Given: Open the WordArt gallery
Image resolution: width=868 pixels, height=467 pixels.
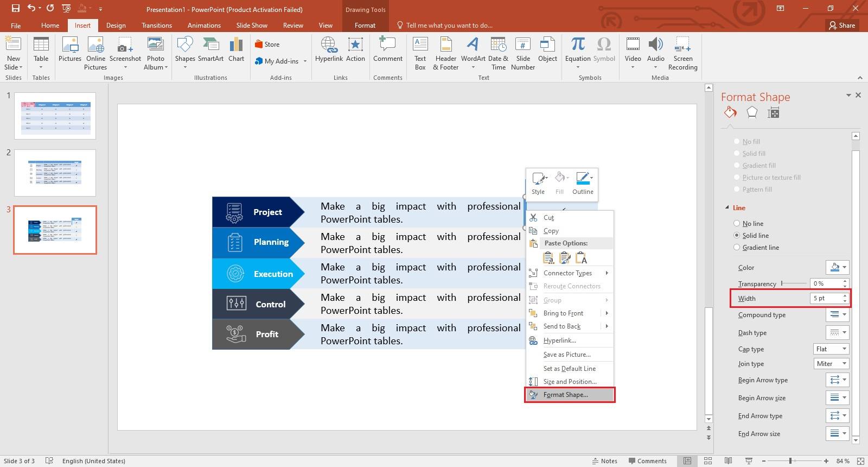Looking at the screenshot, I should (x=473, y=54).
